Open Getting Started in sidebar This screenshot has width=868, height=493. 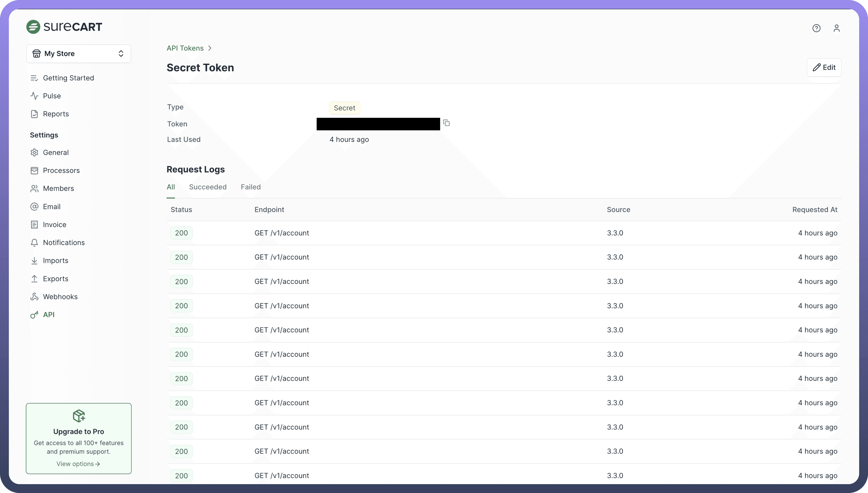point(68,78)
